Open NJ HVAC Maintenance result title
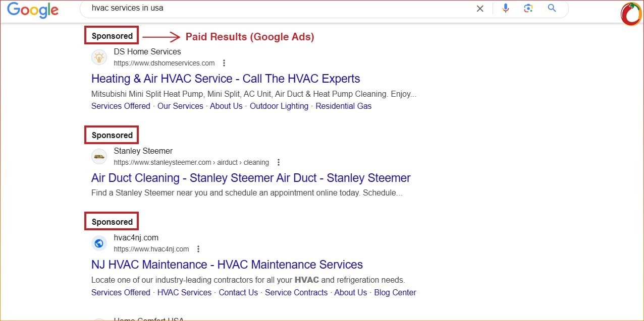Image resolution: width=644 pixels, height=321 pixels. [227, 265]
